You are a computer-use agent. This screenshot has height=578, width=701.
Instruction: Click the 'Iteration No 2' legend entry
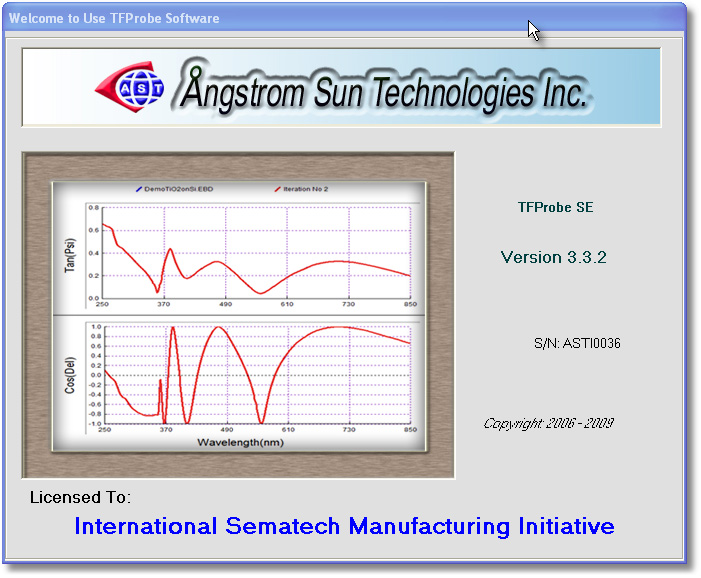pos(301,189)
